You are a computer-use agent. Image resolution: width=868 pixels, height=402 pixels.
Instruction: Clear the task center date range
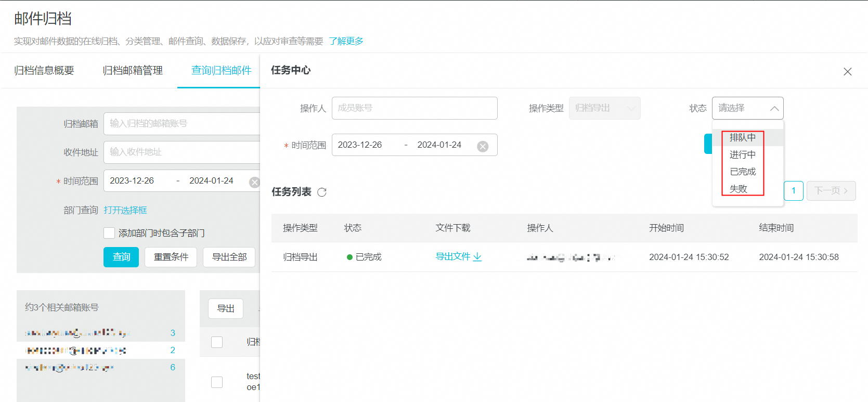point(483,146)
